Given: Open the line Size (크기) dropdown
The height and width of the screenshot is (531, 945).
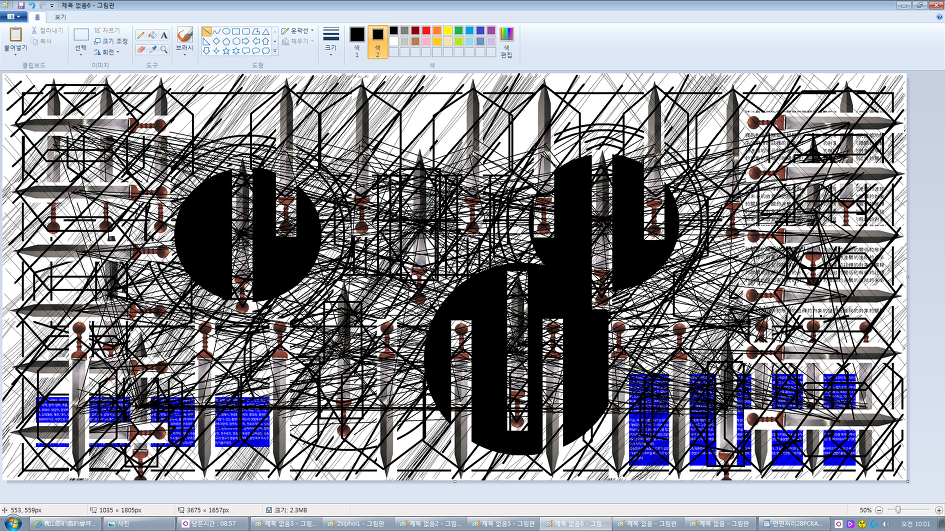Looking at the screenshot, I should coord(331,40).
